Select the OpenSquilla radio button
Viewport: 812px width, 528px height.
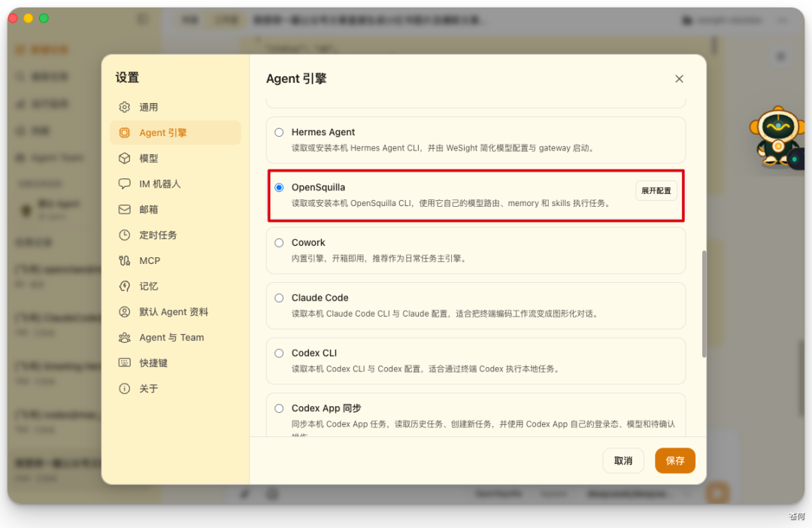(279, 187)
